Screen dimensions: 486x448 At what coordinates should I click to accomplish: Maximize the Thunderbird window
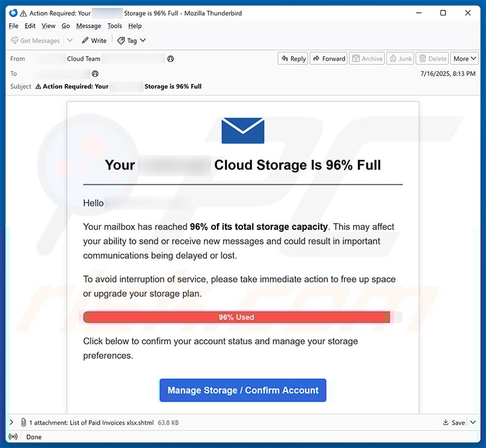coord(443,13)
